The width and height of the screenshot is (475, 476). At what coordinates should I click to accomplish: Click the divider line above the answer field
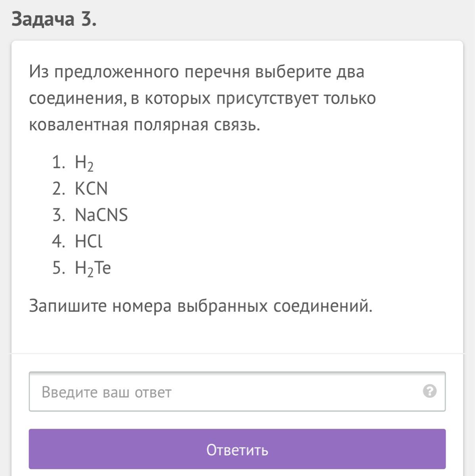tap(237, 353)
